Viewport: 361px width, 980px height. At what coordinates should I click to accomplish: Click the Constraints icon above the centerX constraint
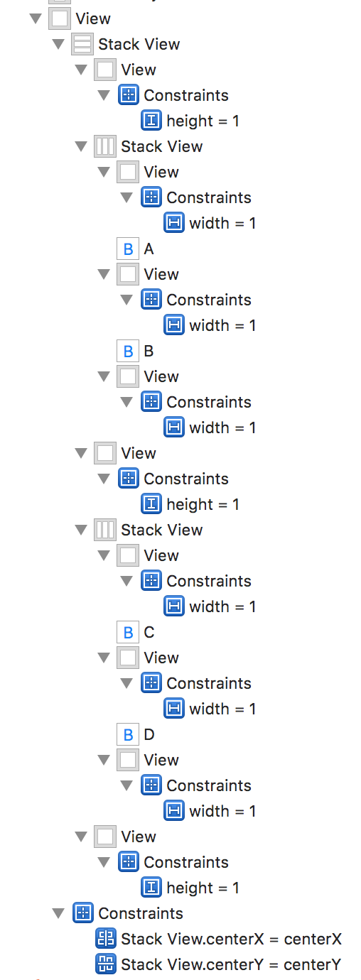[82, 913]
